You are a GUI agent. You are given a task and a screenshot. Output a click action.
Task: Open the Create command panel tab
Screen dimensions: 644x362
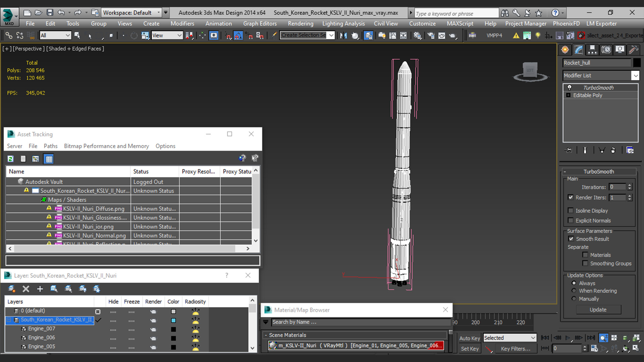point(565,50)
